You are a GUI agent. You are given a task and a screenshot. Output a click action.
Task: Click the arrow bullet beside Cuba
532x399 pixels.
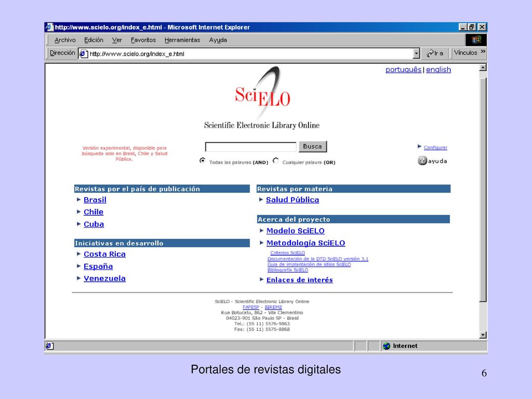coord(79,224)
